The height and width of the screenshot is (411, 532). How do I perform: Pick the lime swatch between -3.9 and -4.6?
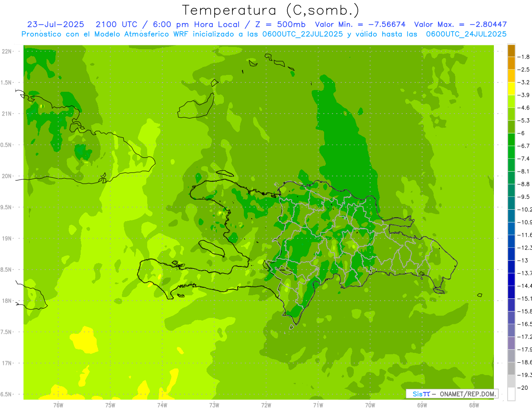511,102
